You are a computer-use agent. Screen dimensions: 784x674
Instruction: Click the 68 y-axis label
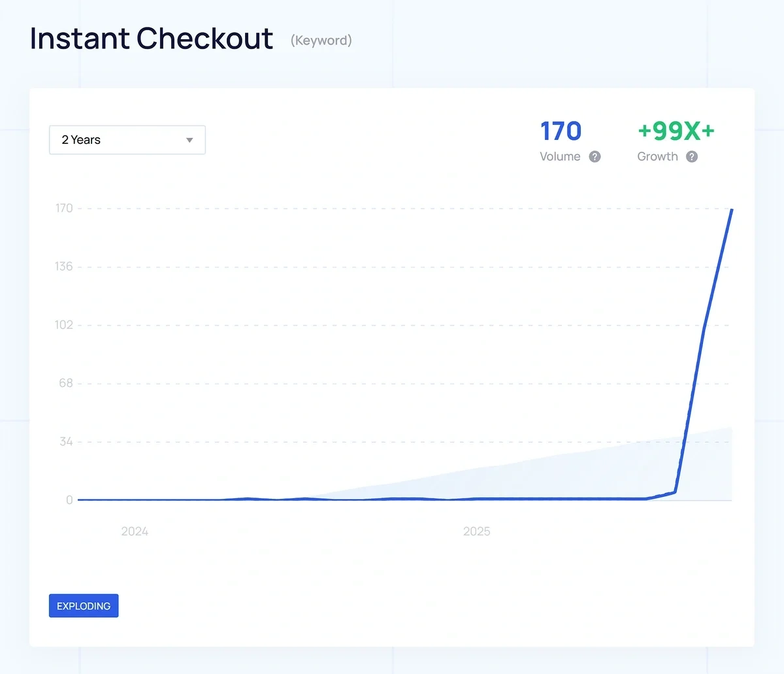pos(66,383)
